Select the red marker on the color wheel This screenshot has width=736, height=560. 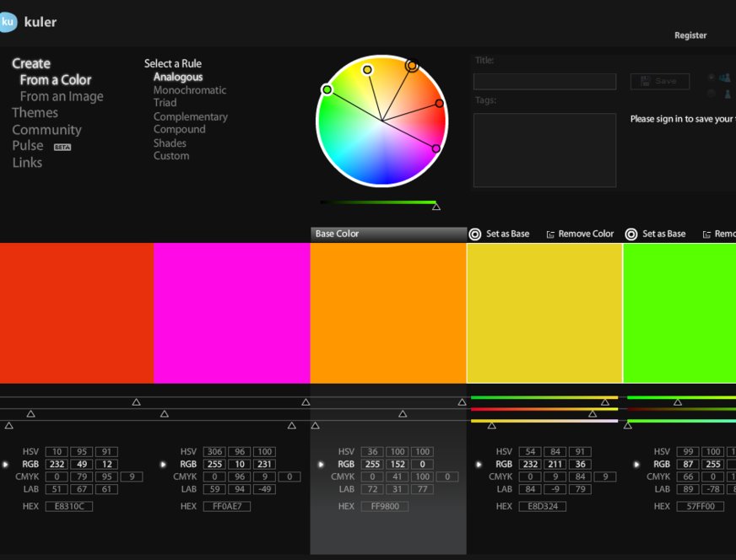pos(439,104)
